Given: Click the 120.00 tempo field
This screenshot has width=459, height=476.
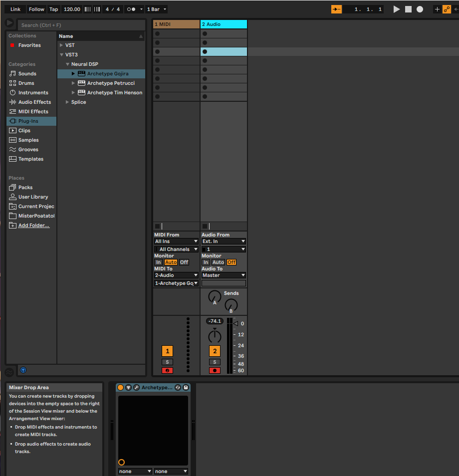Looking at the screenshot, I should (x=72, y=9).
